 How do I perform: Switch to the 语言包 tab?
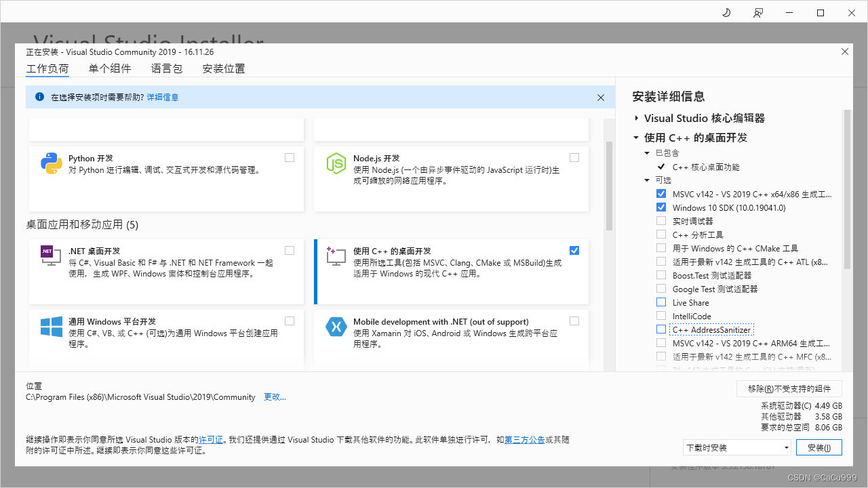[167, 68]
